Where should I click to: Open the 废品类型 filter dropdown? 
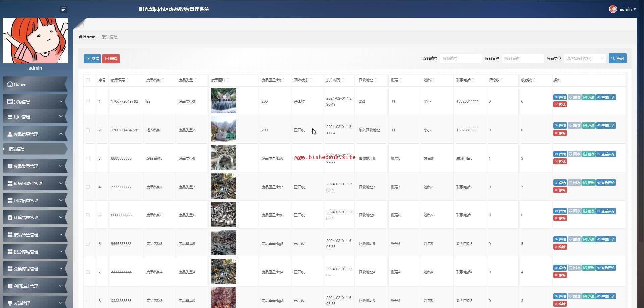point(585,58)
